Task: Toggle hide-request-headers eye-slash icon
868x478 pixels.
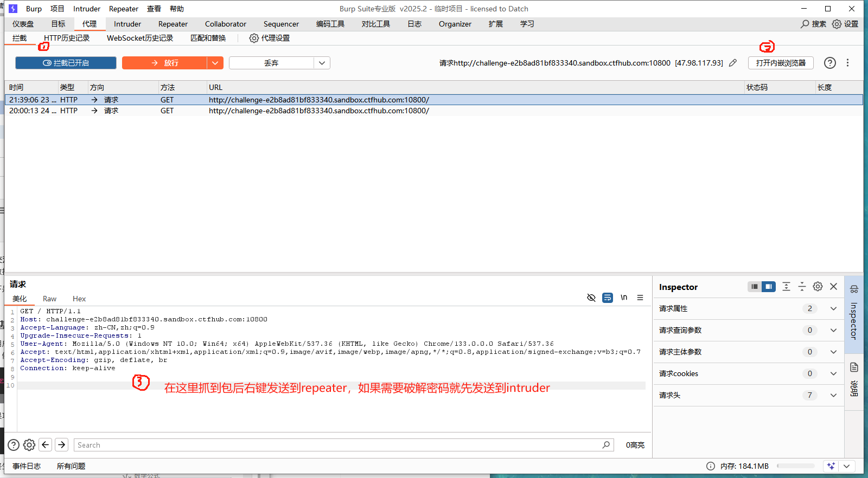Action: click(x=591, y=298)
